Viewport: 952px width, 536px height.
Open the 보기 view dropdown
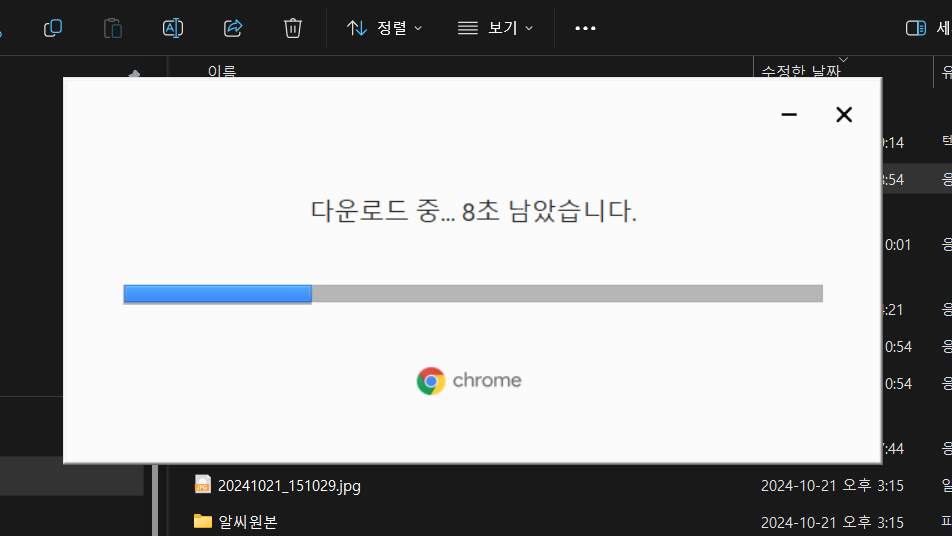pos(495,28)
